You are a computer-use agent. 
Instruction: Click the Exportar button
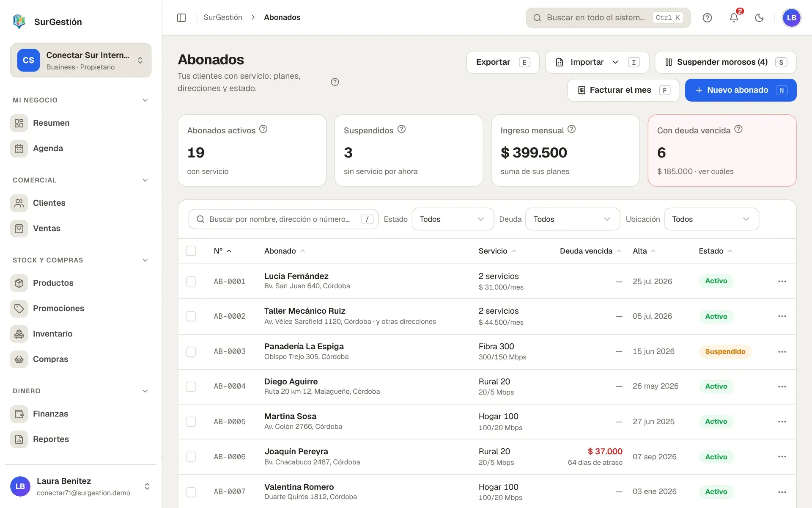coord(503,62)
